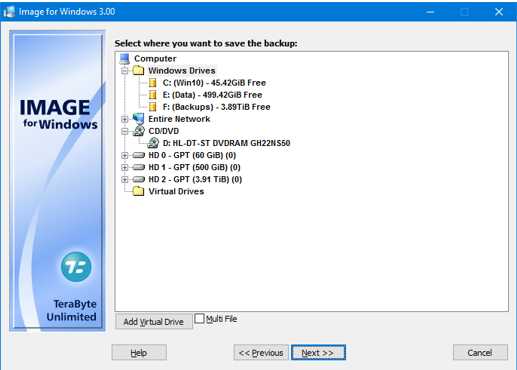Proceed with the Next >> button

(318, 353)
